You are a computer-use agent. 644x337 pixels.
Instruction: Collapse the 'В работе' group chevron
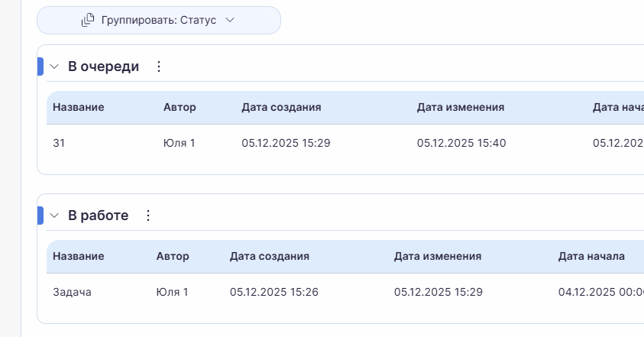(x=54, y=215)
